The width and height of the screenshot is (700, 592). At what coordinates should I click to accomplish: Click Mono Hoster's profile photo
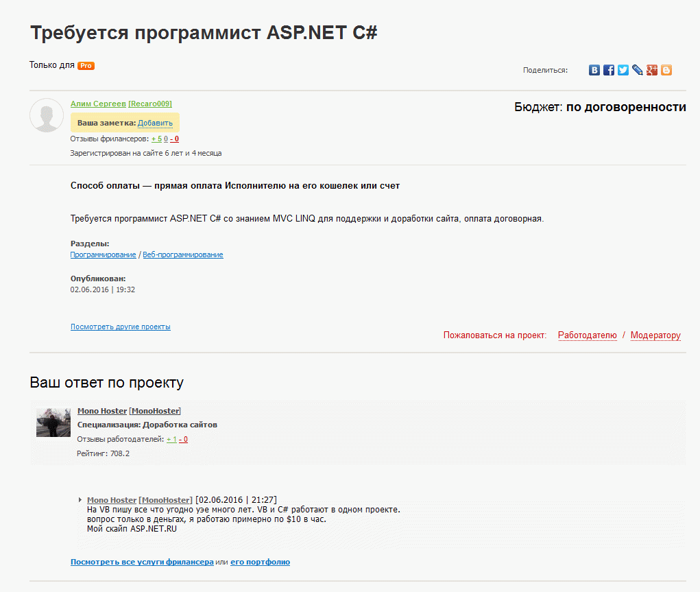(53, 423)
